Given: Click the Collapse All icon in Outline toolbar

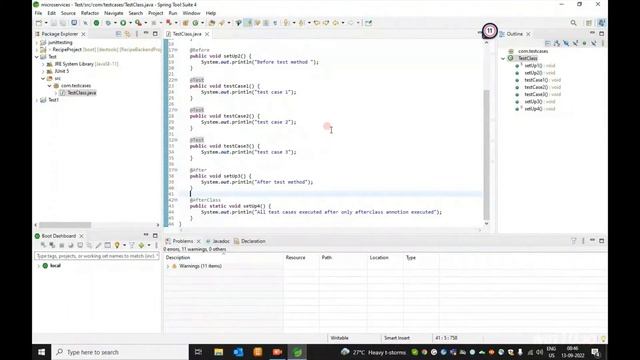Looking at the screenshot, I should pos(548,43).
